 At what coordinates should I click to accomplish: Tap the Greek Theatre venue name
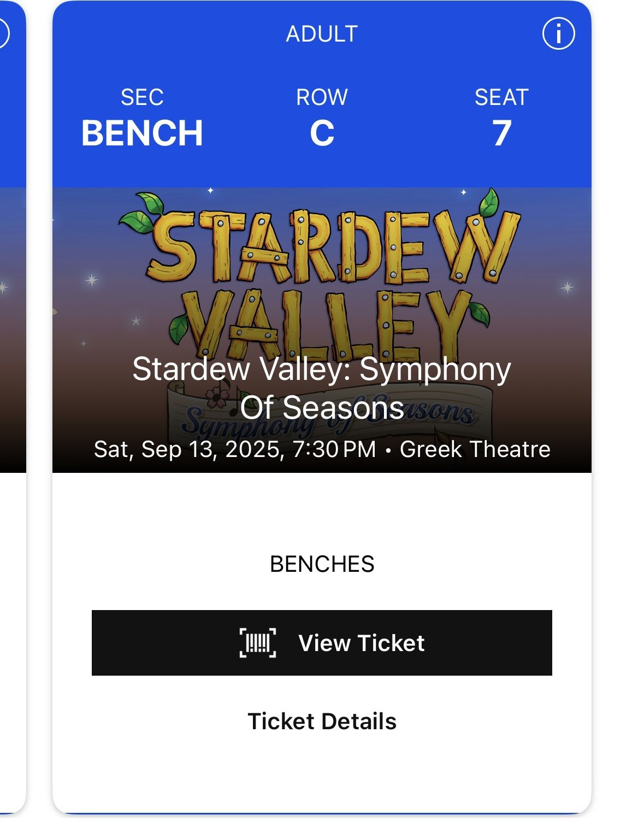475,449
